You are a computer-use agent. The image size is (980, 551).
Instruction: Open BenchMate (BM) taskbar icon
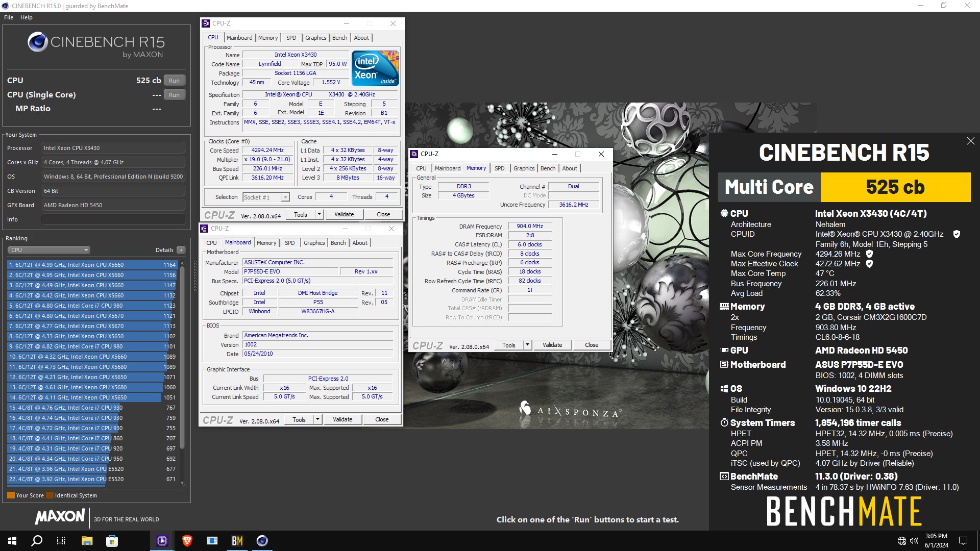tap(237, 541)
